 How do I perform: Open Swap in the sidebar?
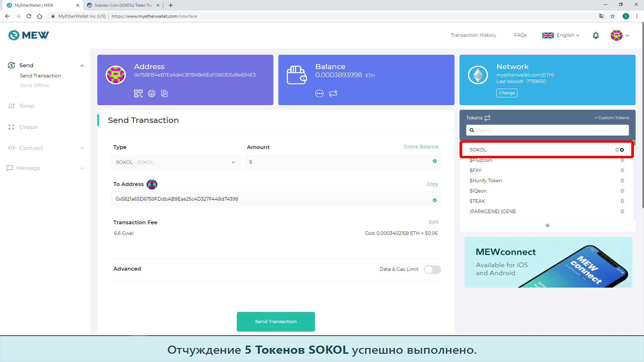point(21,106)
